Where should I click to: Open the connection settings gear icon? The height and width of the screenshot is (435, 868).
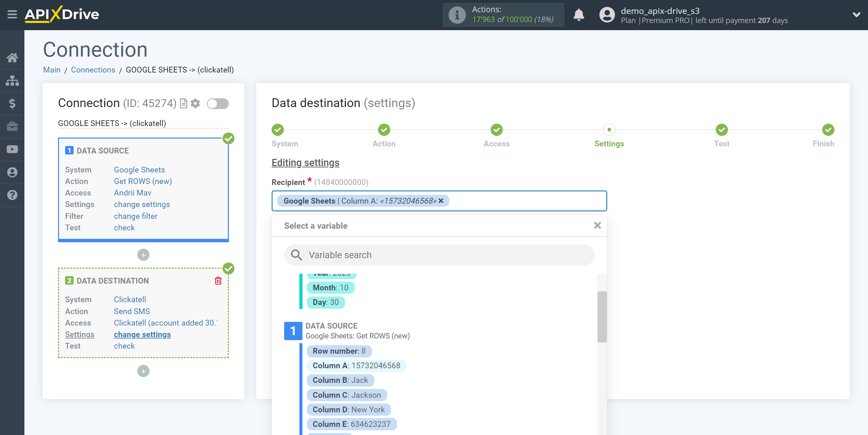point(195,103)
